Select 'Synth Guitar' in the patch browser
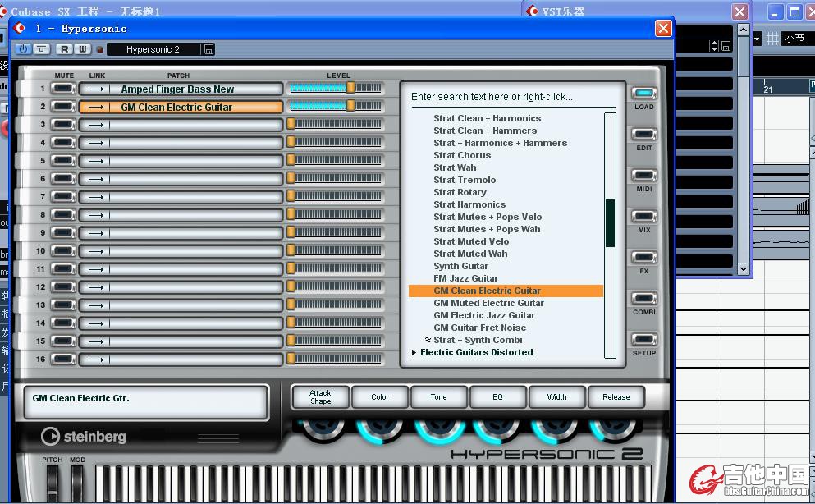Viewport: 815px width, 504px height. [x=460, y=266]
